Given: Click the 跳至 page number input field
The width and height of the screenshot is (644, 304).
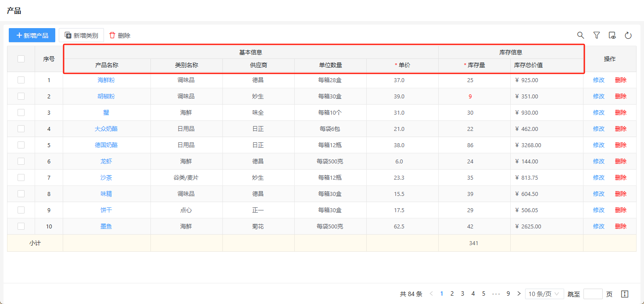Looking at the screenshot, I should (x=593, y=294).
